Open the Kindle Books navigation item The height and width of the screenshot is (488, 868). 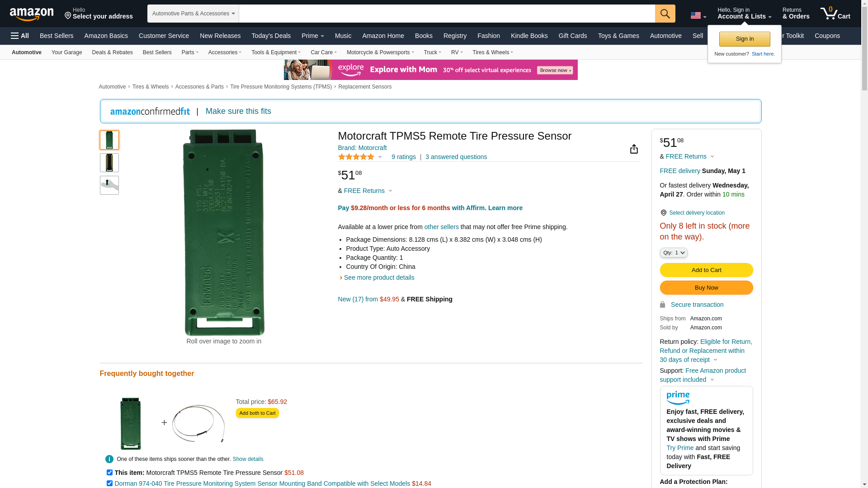click(529, 36)
